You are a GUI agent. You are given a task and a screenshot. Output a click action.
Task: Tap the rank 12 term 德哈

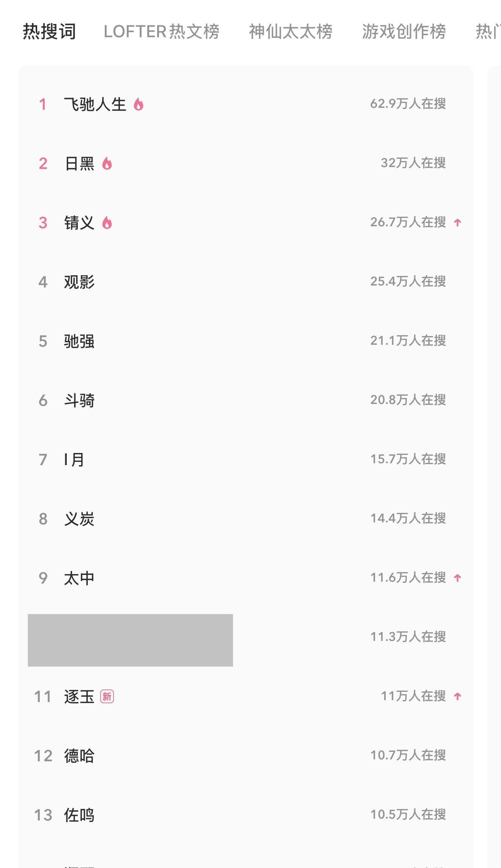79,756
